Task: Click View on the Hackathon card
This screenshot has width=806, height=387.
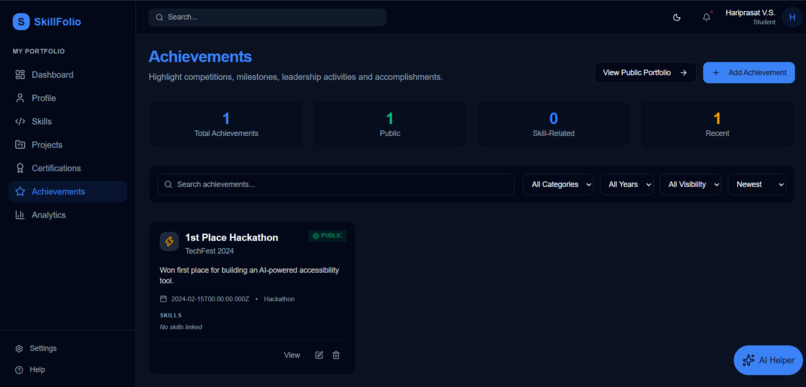Action: click(x=292, y=355)
